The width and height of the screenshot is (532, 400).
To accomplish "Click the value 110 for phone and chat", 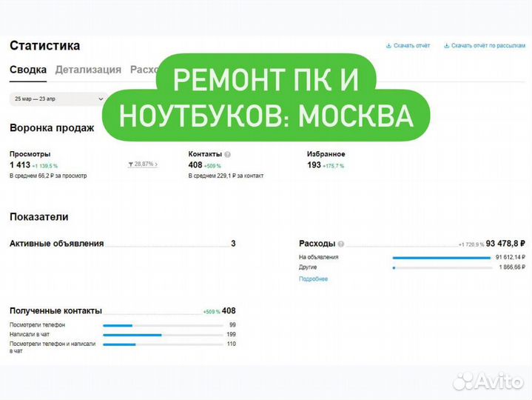I will [232, 344].
